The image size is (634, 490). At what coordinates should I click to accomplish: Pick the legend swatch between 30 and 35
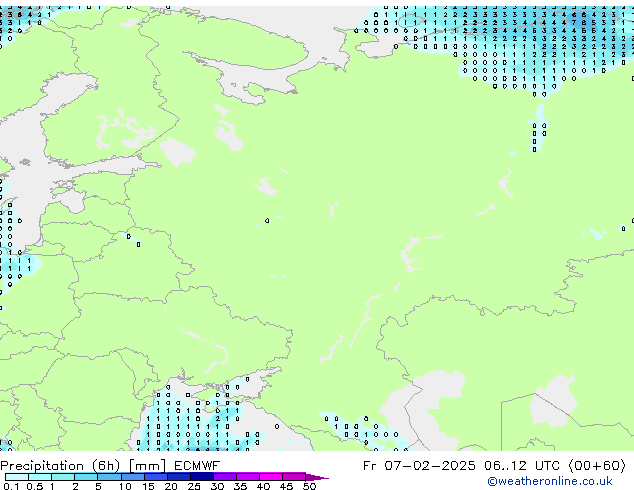point(225,477)
